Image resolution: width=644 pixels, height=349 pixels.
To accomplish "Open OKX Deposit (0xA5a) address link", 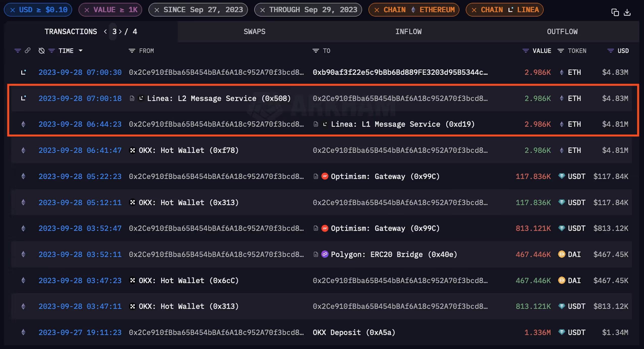I will (354, 332).
